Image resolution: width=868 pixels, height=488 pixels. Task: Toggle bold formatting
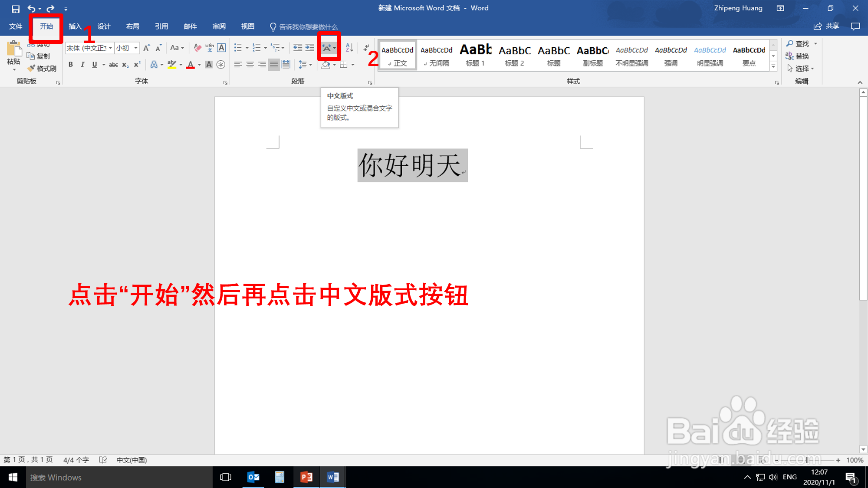point(70,65)
